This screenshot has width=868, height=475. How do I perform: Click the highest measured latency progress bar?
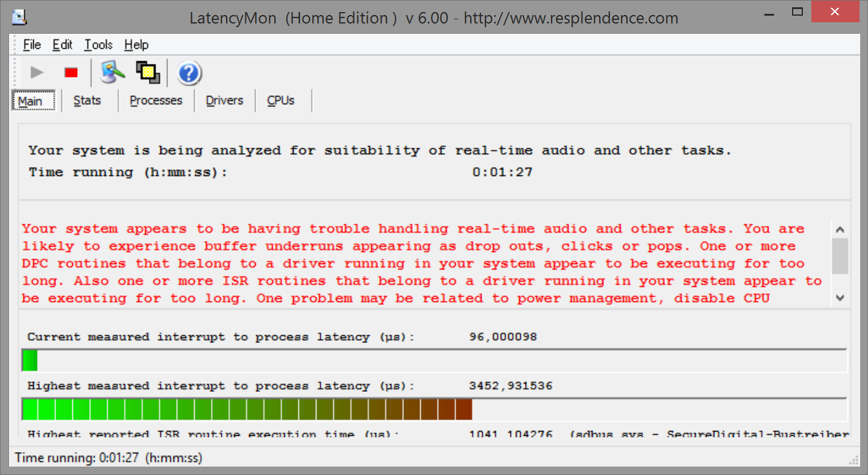click(x=434, y=409)
